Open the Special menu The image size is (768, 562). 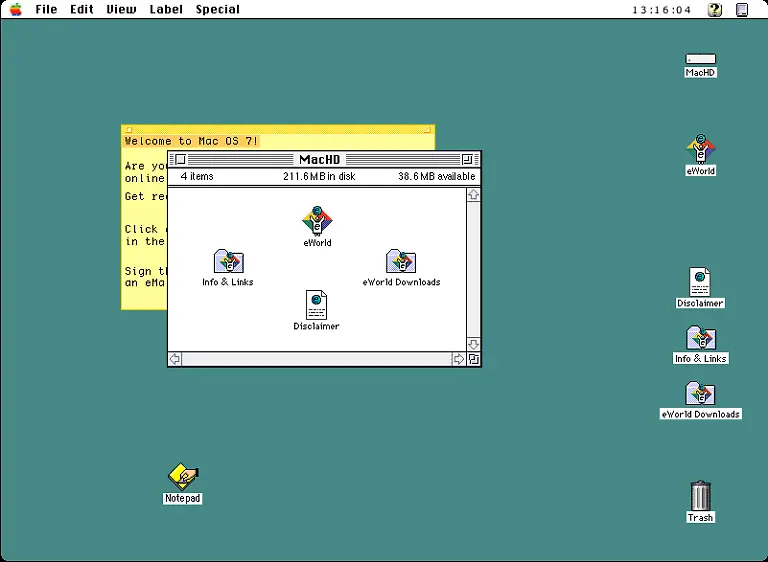(217, 9)
